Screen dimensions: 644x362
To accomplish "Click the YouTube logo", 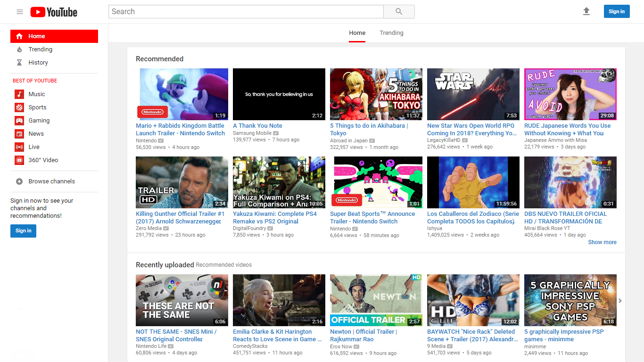I will pos(53,12).
